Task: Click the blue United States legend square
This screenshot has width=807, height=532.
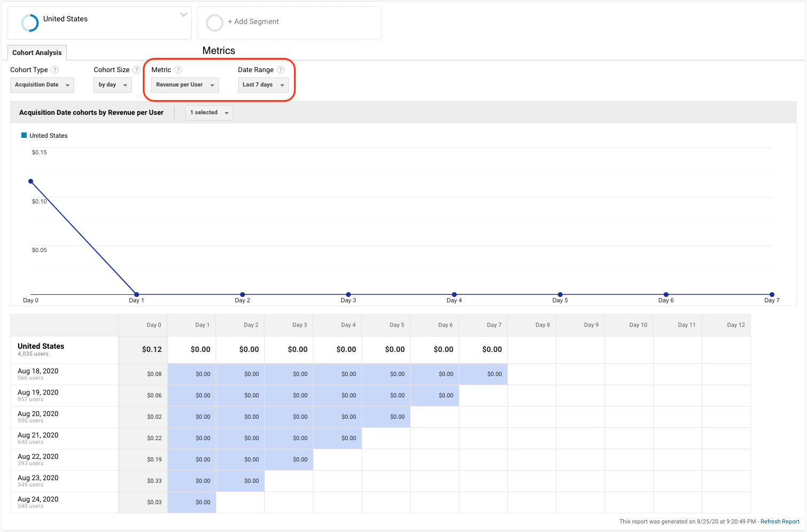Action: 23,135
